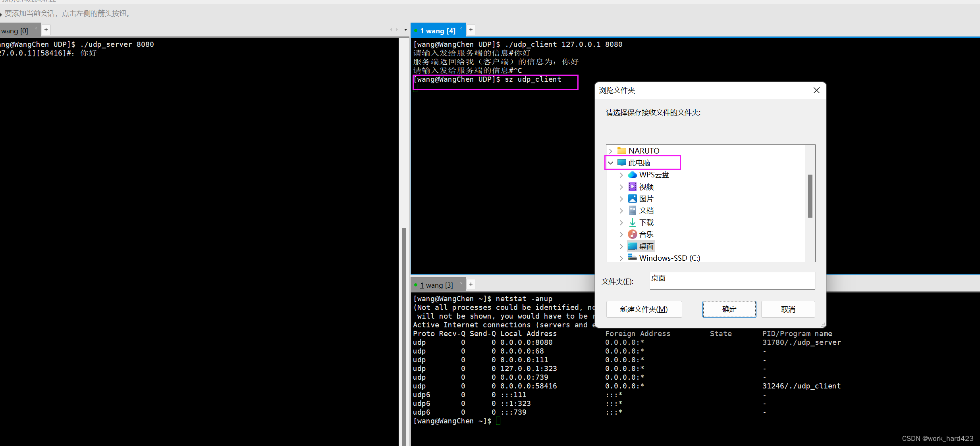Click the NARUTO folder icon
The image size is (980, 446).
622,151
